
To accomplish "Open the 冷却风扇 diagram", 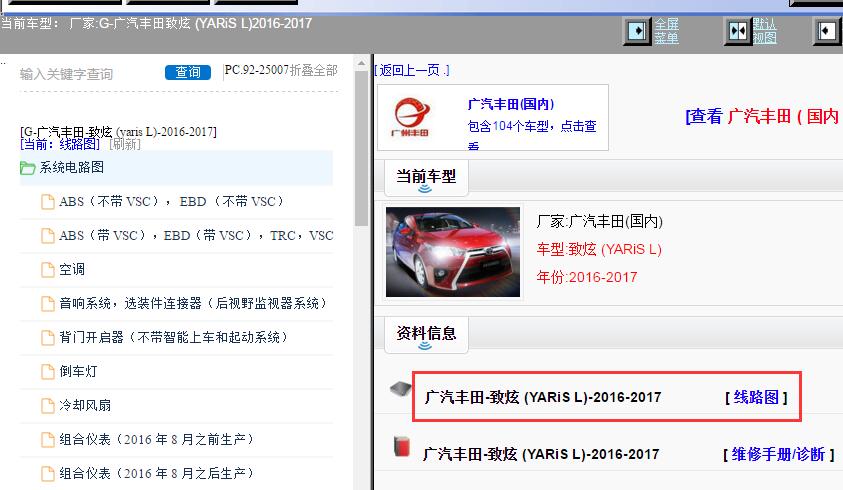I will point(85,405).
